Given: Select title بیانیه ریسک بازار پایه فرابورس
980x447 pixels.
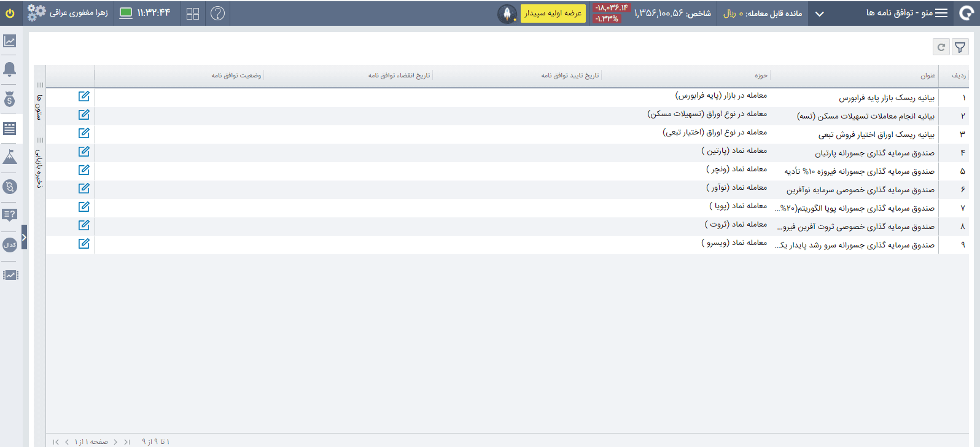Looking at the screenshot, I should point(887,98).
